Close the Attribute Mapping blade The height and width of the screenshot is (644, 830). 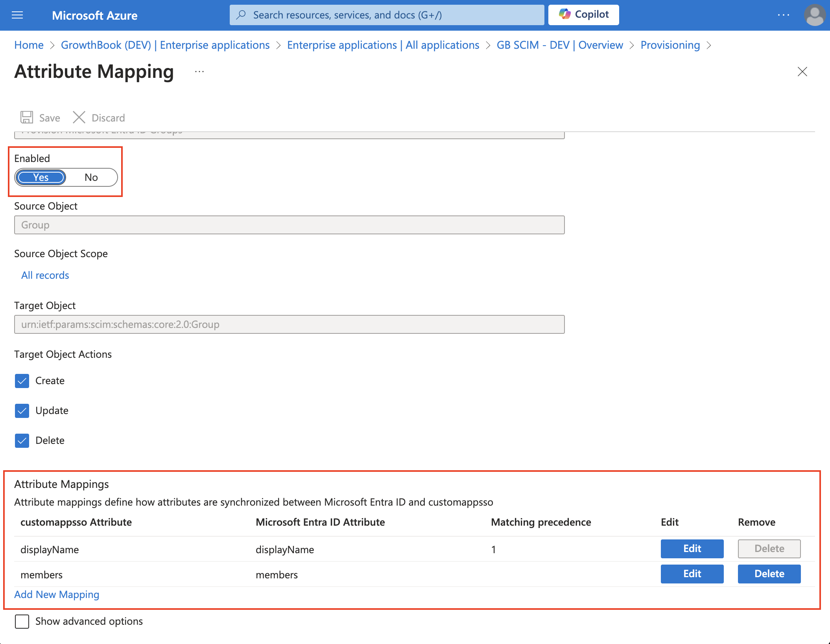click(802, 72)
